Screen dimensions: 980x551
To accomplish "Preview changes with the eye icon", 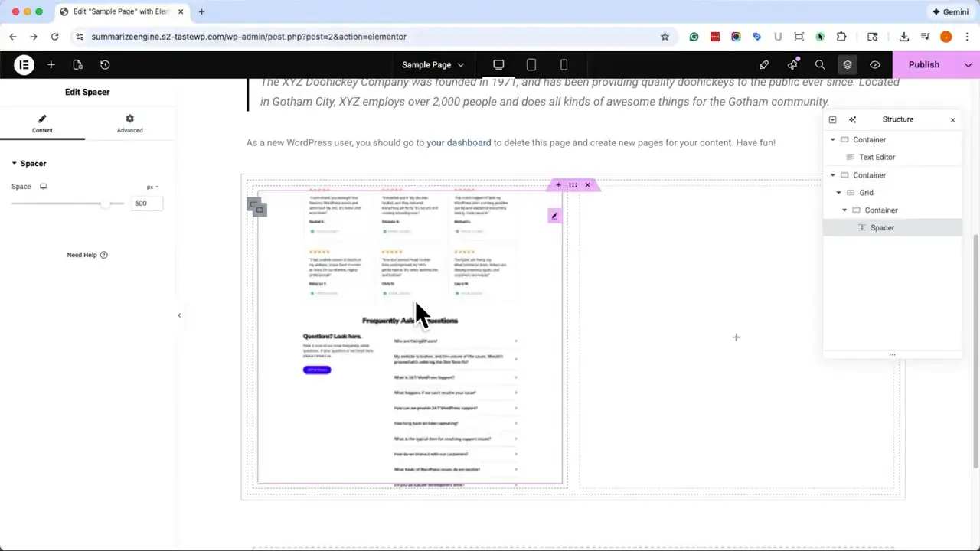I will 875,65.
